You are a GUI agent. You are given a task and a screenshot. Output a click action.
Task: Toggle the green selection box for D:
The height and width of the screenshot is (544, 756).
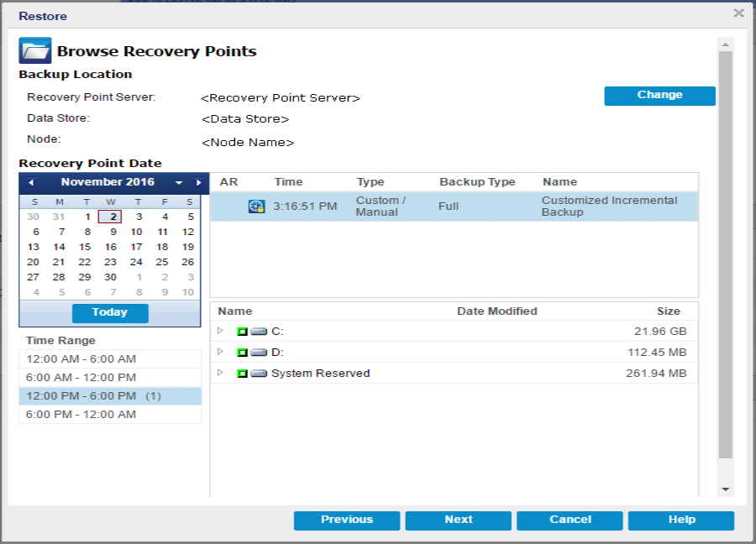(x=242, y=353)
